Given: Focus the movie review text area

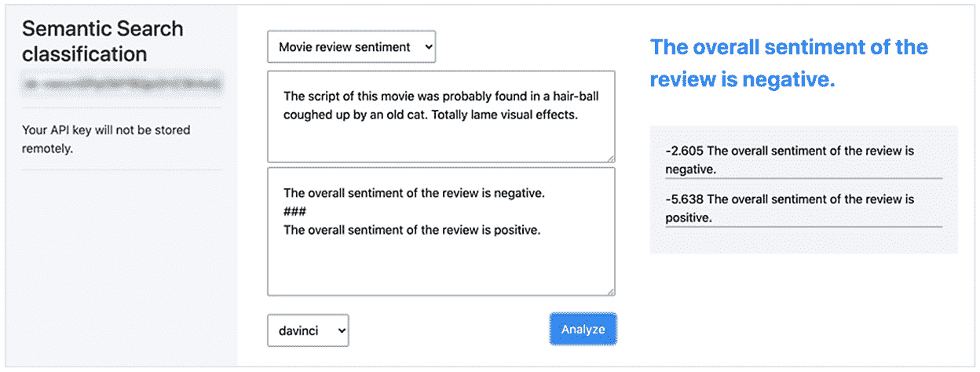Looking at the screenshot, I should 441,116.
